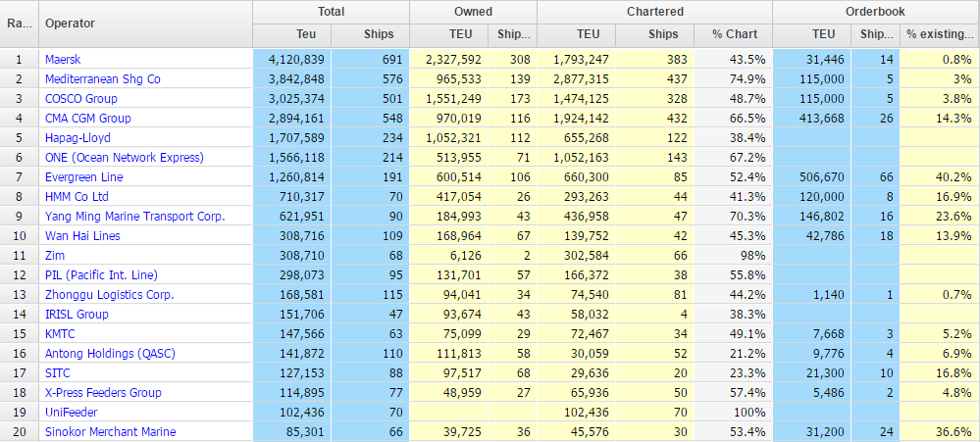Viewport: 980px width, 442px height.
Task: Click PIL chartered TEU 166,372
Action: pyautogui.click(x=588, y=275)
